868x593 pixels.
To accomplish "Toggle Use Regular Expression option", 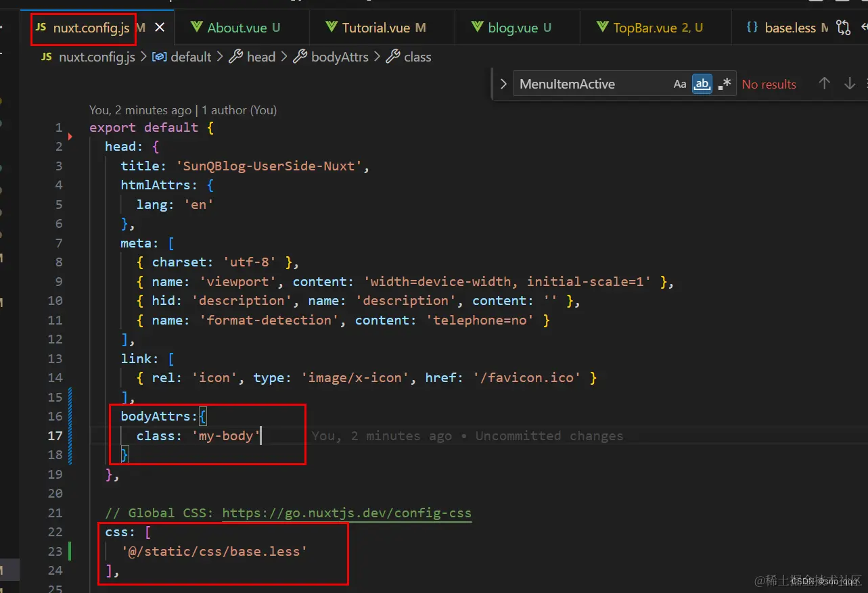I will coord(725,85).
